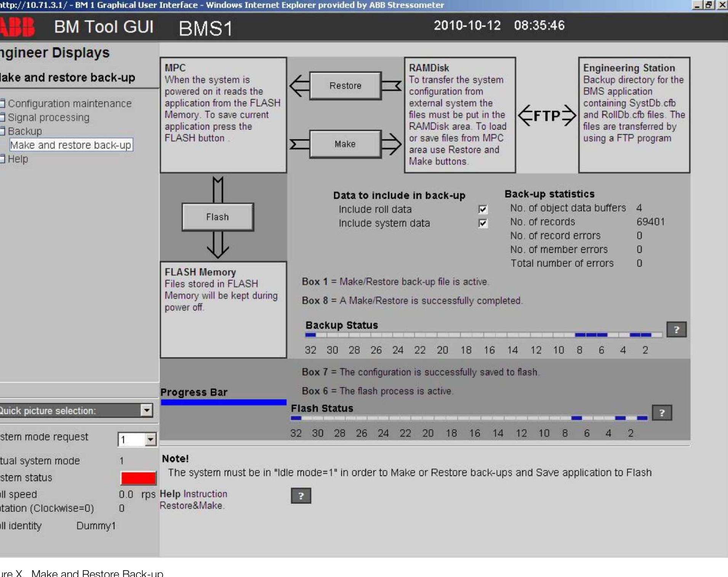Image resolution: width=728 pixels, height=577 pixels.
Task: Toggle the Include system data checkbox
Action: [483, 223]
